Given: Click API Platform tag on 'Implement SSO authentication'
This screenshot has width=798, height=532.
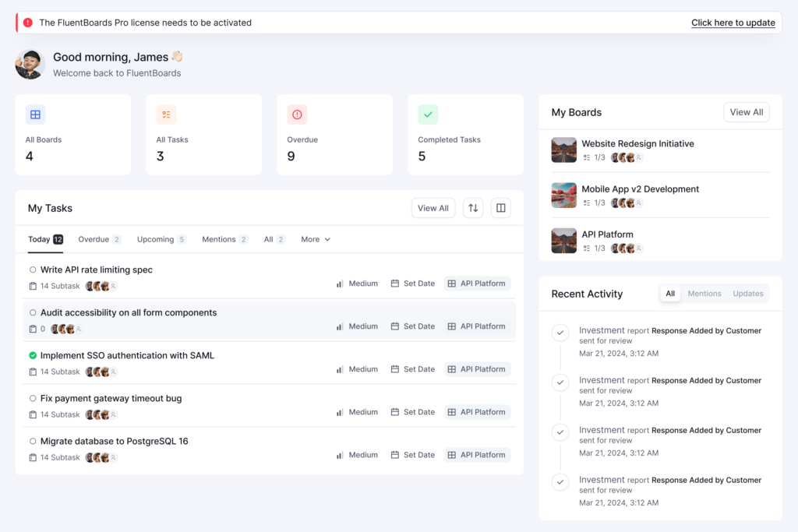Looking at the screenshot, I should (x=477, y=369).
